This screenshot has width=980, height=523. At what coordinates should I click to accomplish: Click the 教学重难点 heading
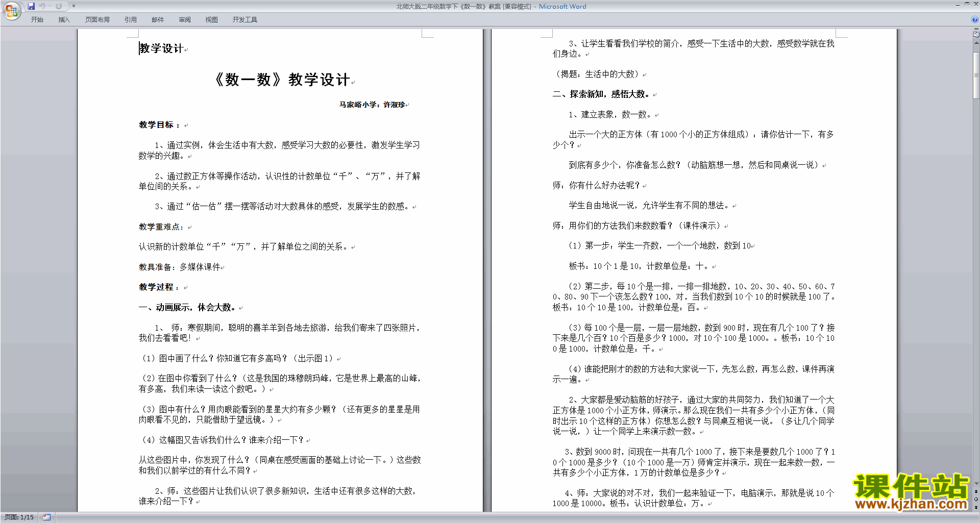coord(161,227)
